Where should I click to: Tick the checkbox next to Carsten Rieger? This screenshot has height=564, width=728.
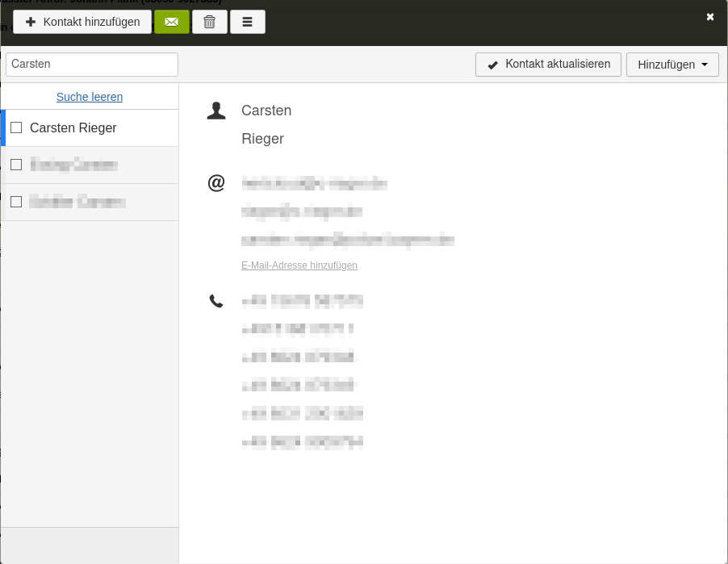tap(16, 127)
